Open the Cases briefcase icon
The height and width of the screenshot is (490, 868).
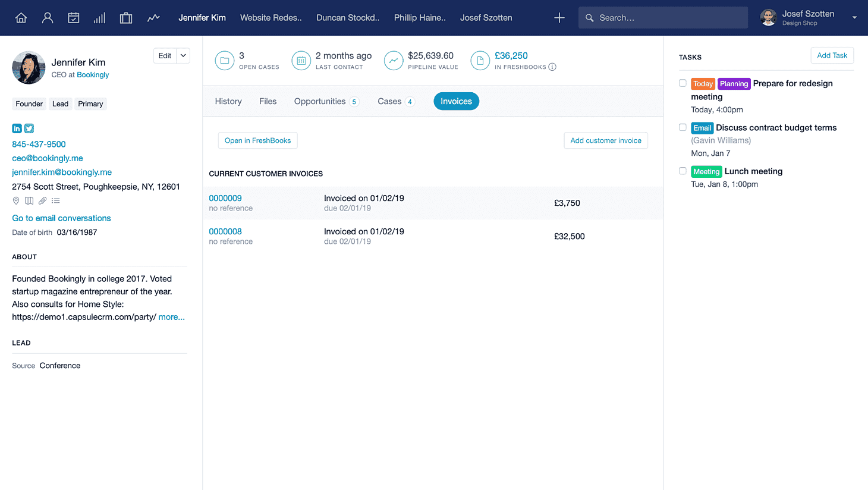(126, 18)
